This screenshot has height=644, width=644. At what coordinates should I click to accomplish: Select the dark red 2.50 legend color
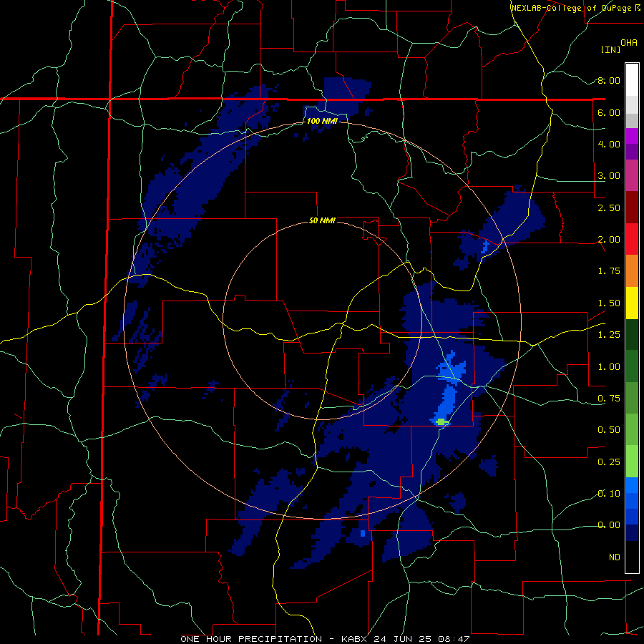[632, 207]
